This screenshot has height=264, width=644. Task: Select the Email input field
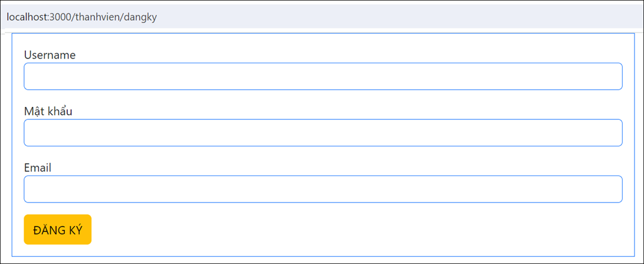pos(323,189)
